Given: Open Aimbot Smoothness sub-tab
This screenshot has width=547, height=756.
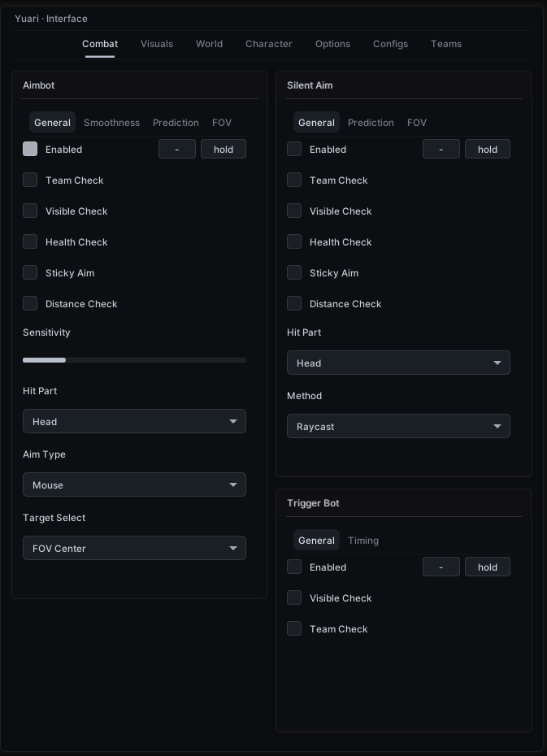Looking at the screenshot, I should click(112, 123).
